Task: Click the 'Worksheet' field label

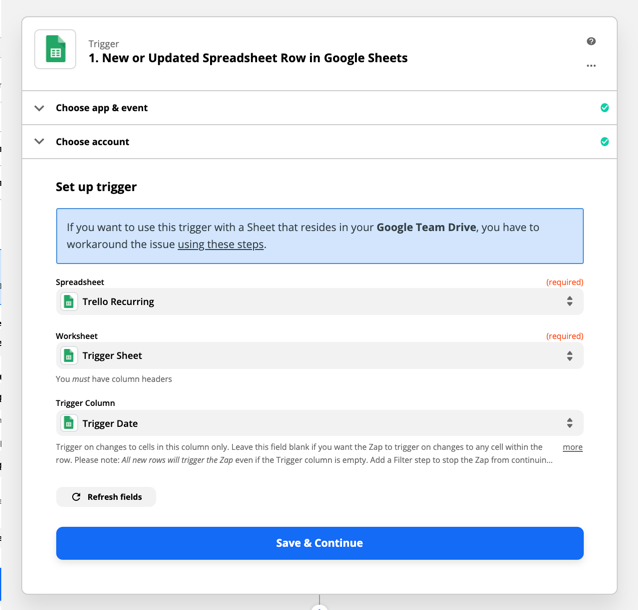Action: pos(76,336)
